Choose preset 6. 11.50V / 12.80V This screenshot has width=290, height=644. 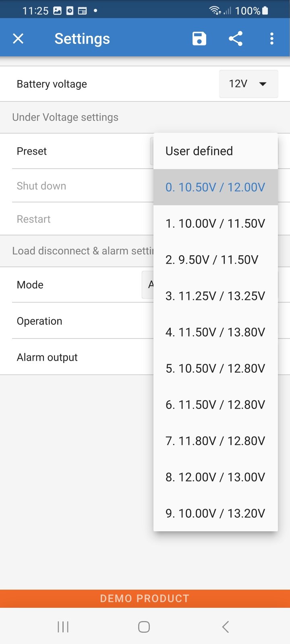[x=215, y=405]
